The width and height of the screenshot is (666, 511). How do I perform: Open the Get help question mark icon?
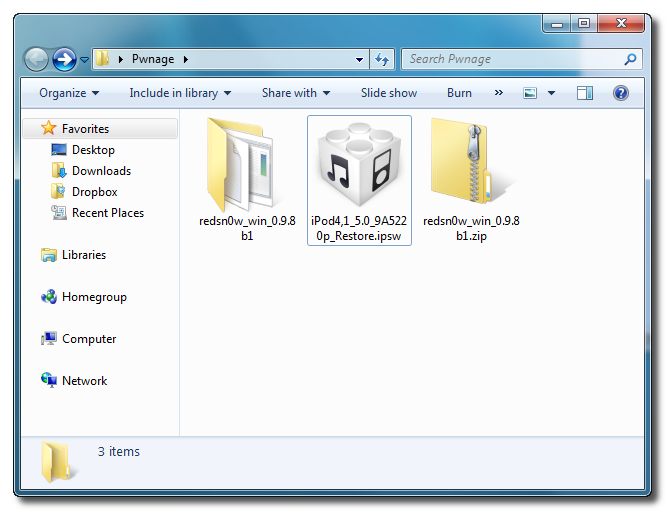pyautogui.click(x=620, y=93)
